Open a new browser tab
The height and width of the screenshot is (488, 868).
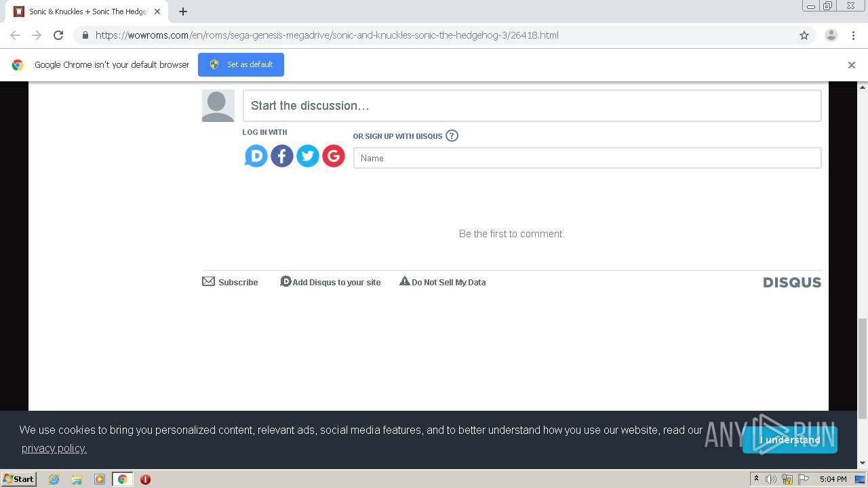click(183, 12)
